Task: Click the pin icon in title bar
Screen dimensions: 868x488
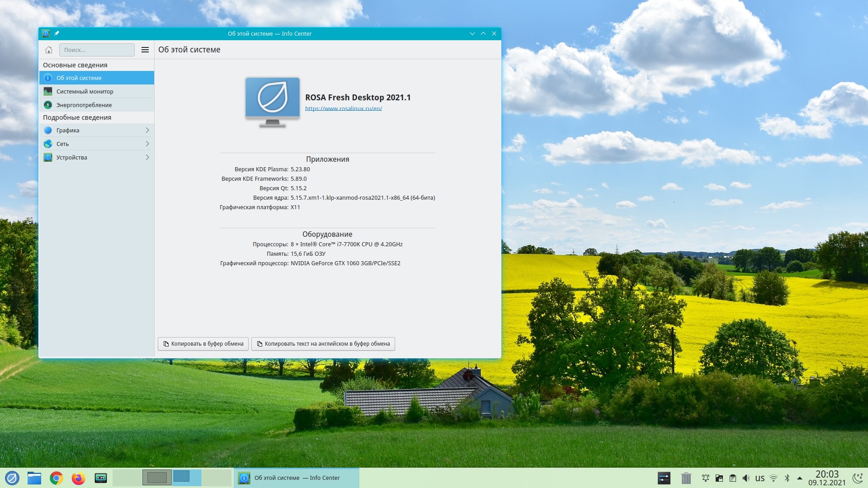Action: 57,33
